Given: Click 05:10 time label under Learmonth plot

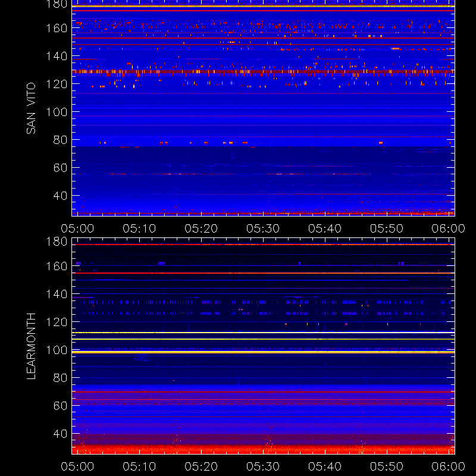Looking at the screenshot, I should click(x=139, y=466).
